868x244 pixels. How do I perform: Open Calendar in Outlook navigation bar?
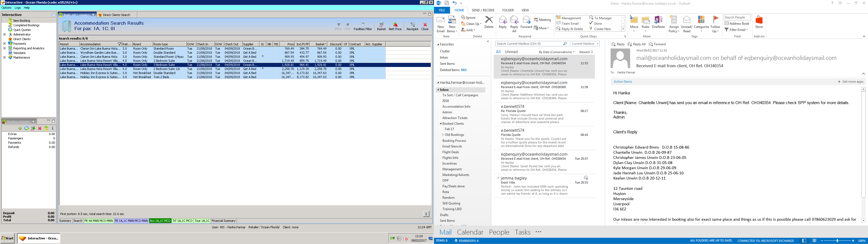[470, 232]
